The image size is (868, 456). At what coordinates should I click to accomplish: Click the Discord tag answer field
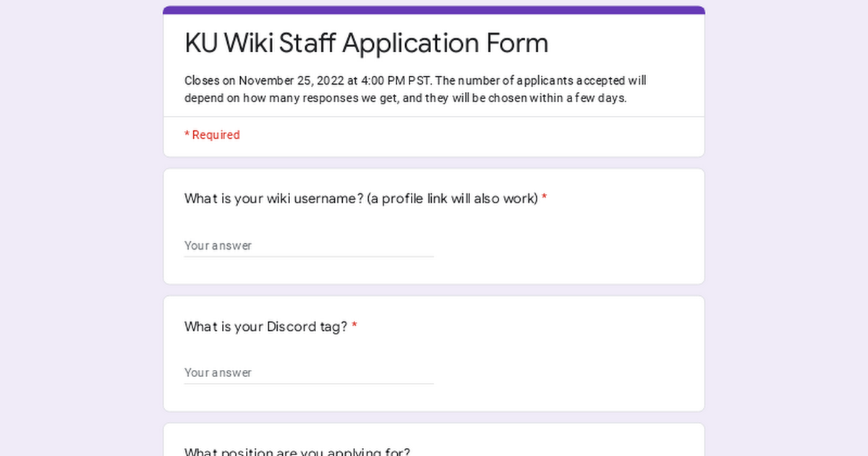pos(309,373)
